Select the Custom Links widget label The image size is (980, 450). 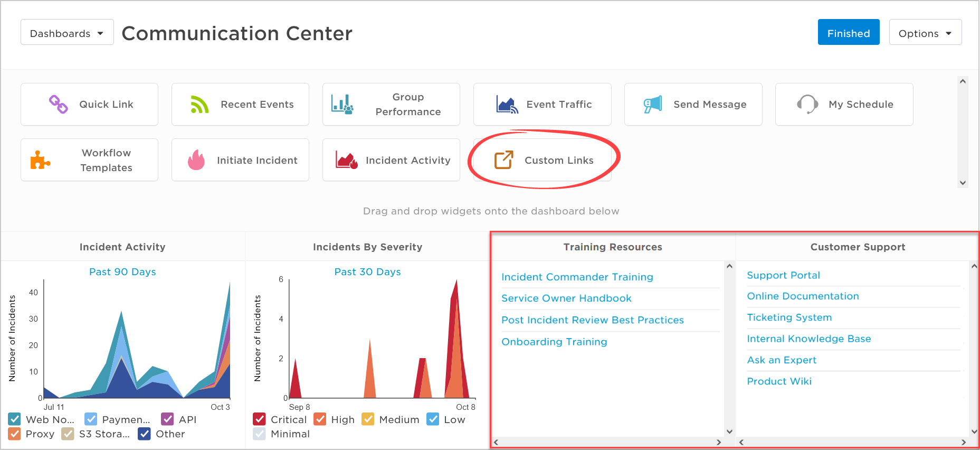pos(559,160)
